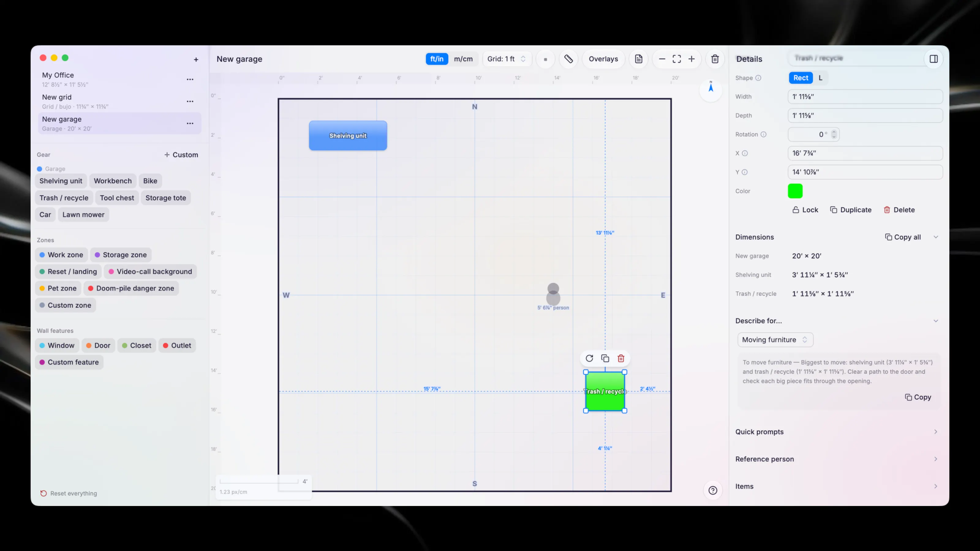Image resolution: width=980 pixels, height=551 pixels.
Task: Add a Custom feature wall item
Action: [x=69, y=362]
